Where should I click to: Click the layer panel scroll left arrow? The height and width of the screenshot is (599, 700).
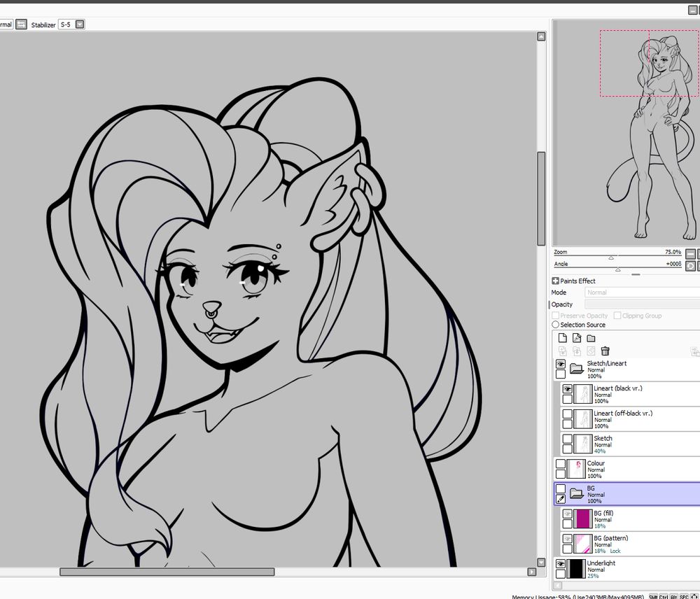558,585
